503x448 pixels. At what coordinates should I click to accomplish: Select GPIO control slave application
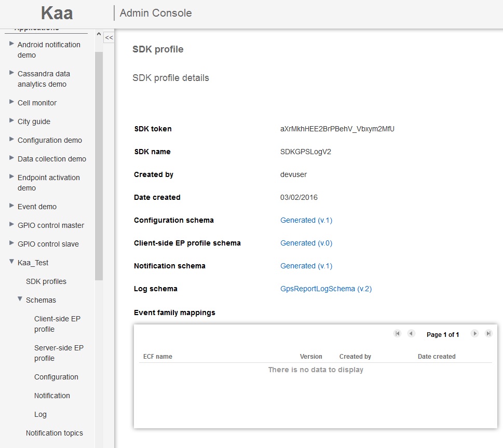coord(48,244)
